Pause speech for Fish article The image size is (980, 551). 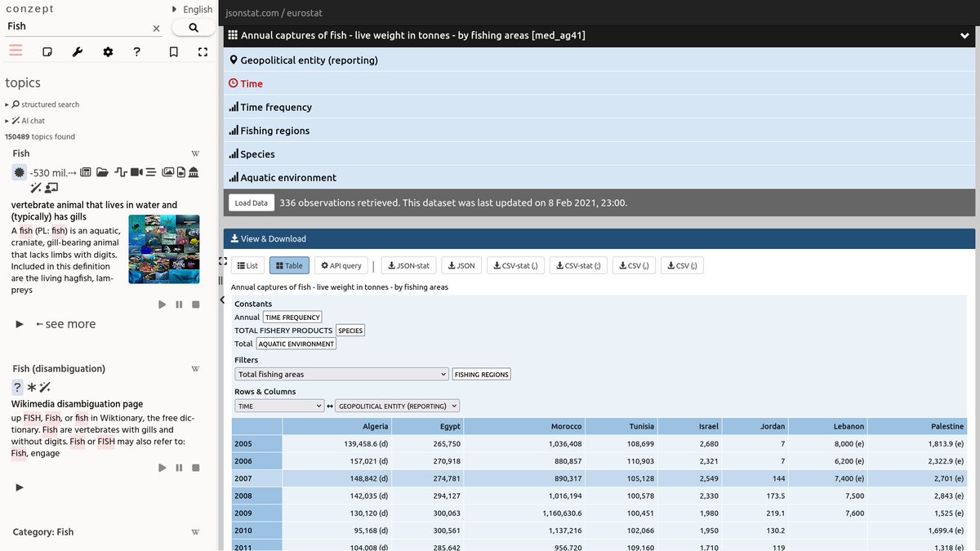[179, 304]
